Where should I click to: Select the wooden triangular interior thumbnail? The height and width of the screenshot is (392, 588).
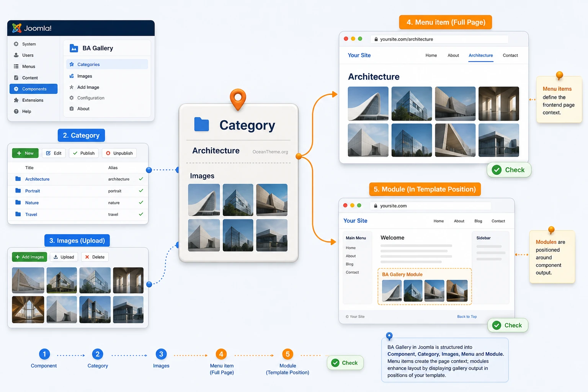click(x=28, y=310)
